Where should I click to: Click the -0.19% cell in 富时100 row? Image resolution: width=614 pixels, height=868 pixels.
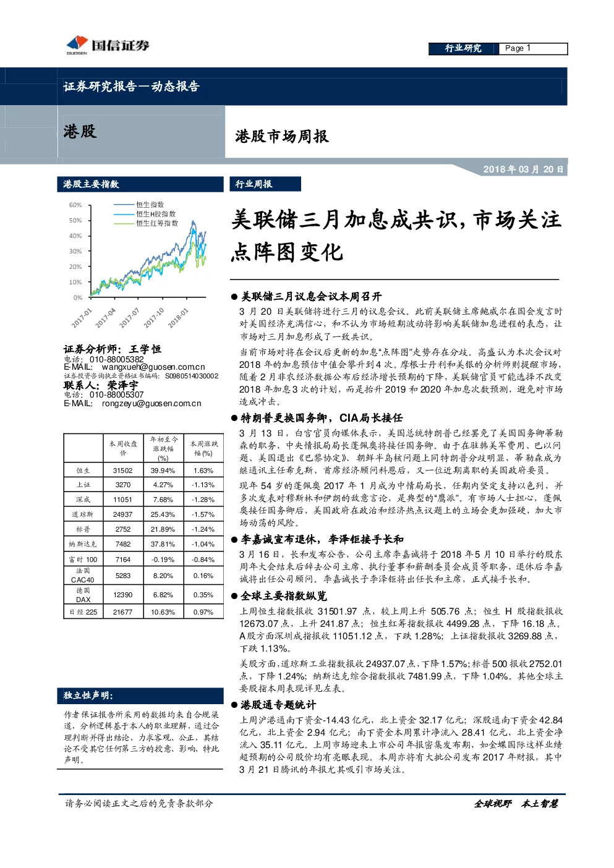coord(163,560)
